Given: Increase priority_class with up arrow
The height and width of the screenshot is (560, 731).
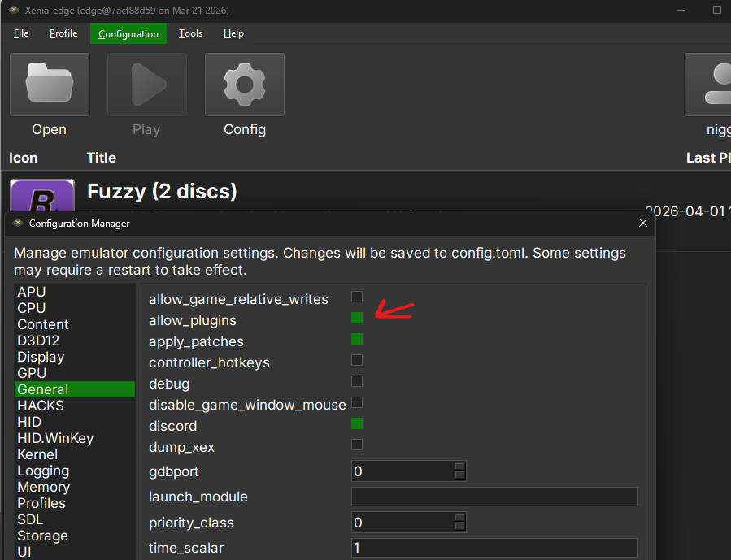Looking at the screenshot, I should 459,518.
